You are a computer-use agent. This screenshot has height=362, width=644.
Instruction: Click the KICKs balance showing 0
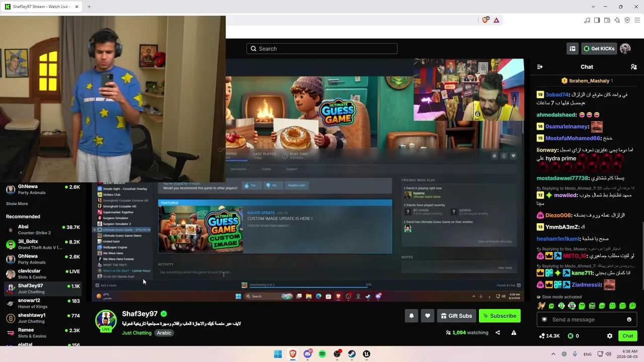pos(573,336)
